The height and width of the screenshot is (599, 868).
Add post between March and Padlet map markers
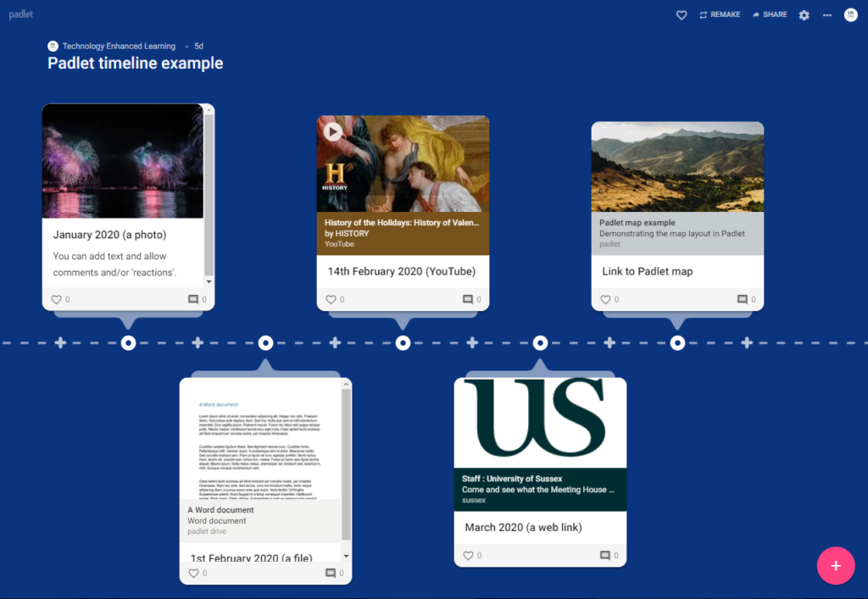pos(609,343)
